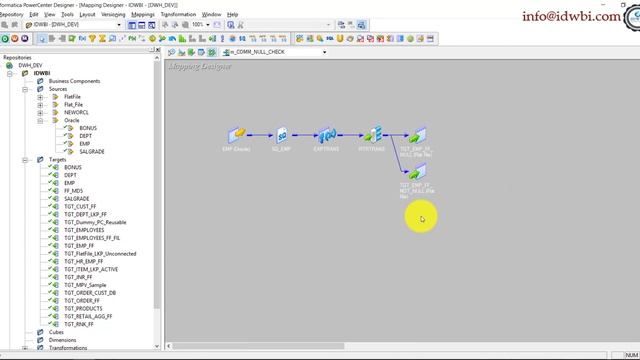640x360 pixels.
Task: Click the green circle icon in the toolbar
Action: coord(5,39)
